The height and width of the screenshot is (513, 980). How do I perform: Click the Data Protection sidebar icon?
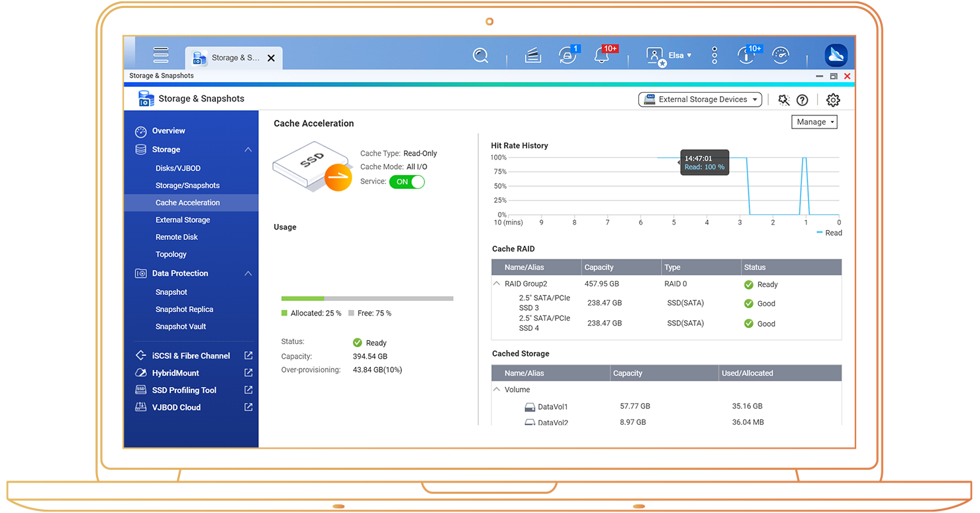point(140,274)
